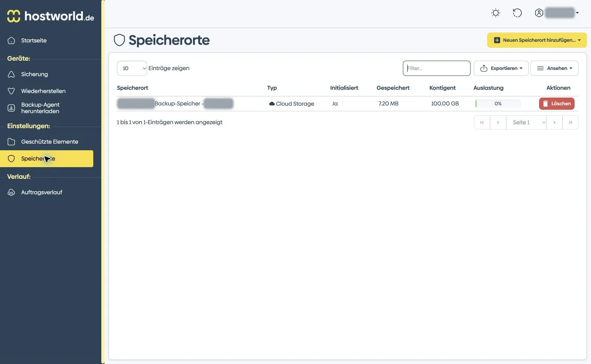The height and width of the screenshot is (364, 591).
Task: Sort by Gespeichert column
Action: pos(393,88)
